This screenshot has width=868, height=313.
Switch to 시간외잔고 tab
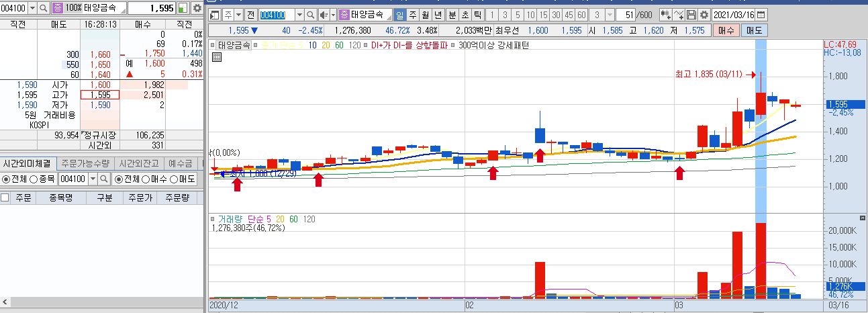138,163
